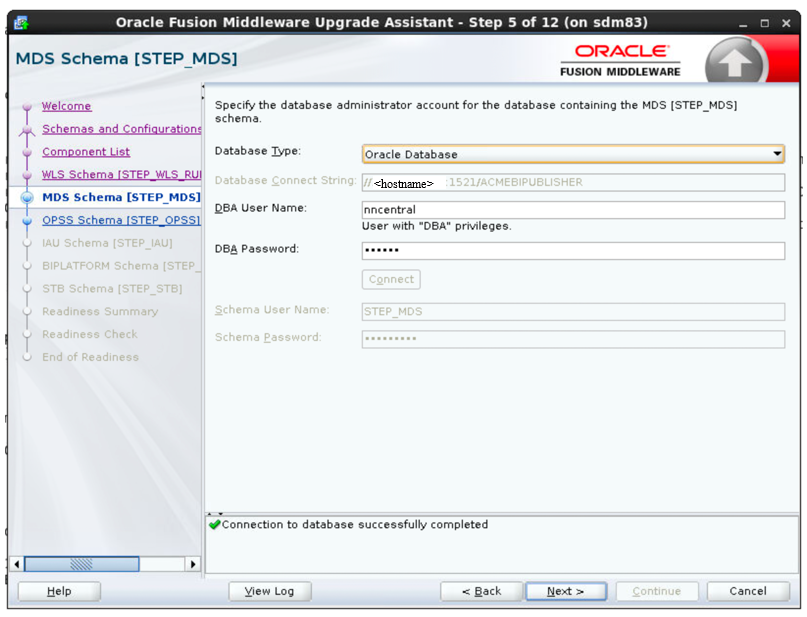This screenshot has width=807, height=617.
Task: Click the Database Connect String field
Action: pos(573,182)
